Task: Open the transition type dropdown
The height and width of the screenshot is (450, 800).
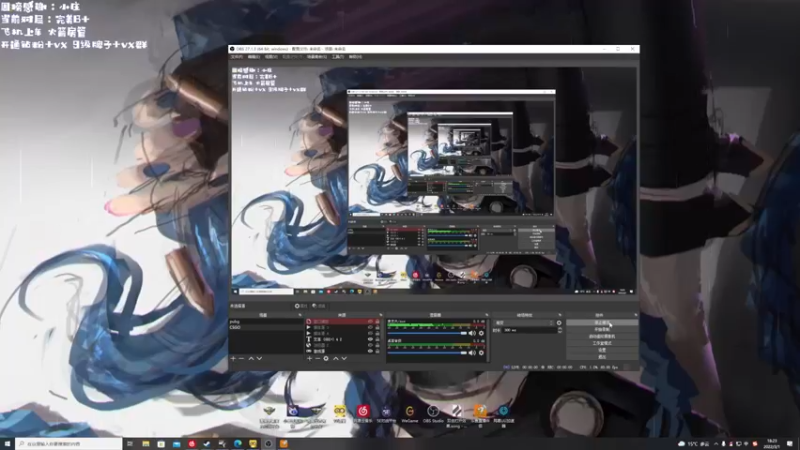Action: [x=524, y=323]
